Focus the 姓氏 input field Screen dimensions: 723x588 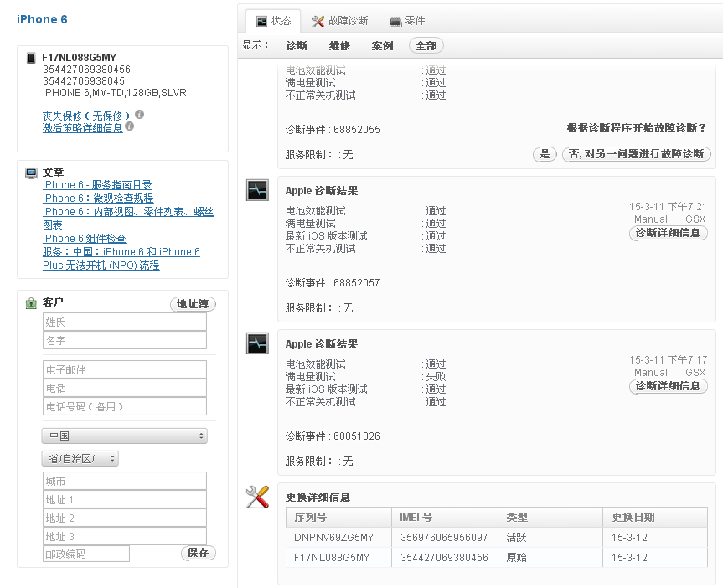125,322
